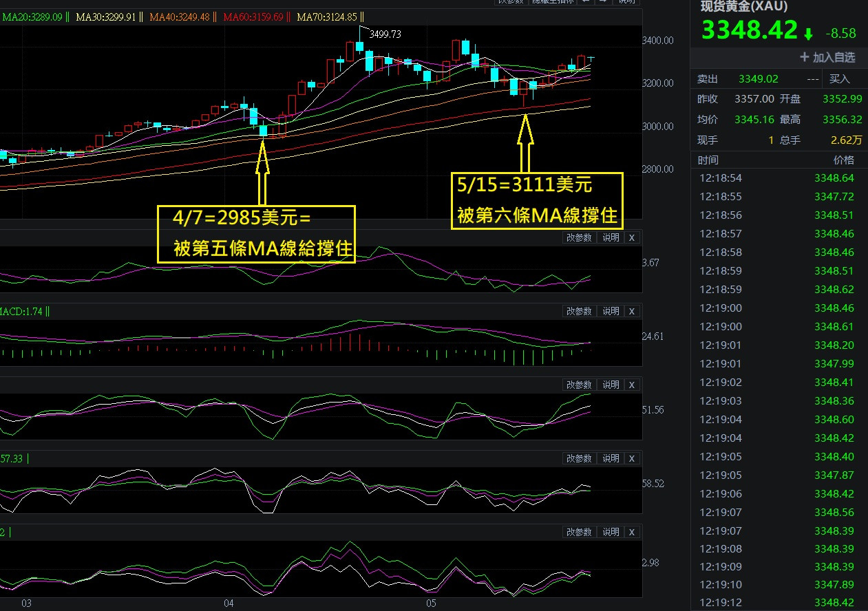
Task: Open 改参数 for the 58.52 indicator panel
Action: coord(579,458)
